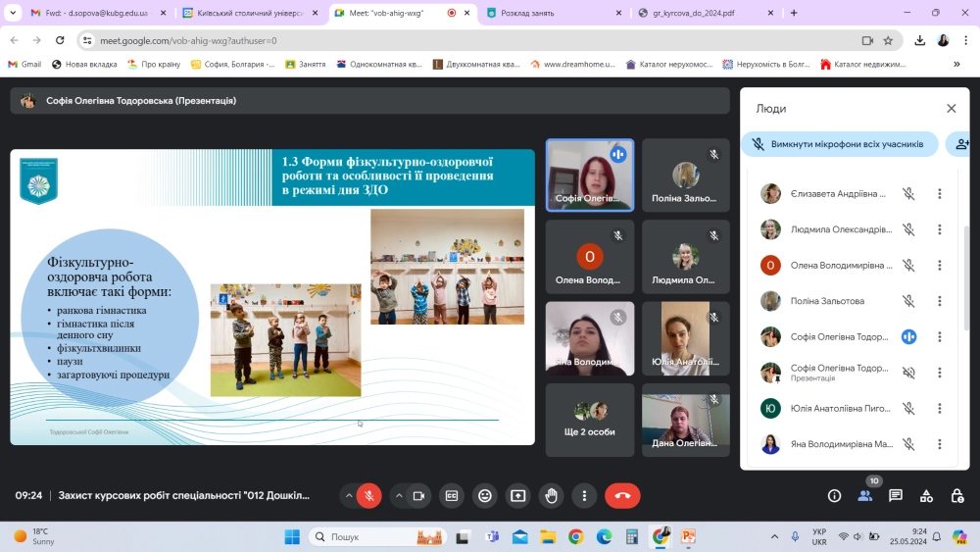Click the 'Ще 2 особи' tile
This screenshot has width=980, height=552.
589,420
